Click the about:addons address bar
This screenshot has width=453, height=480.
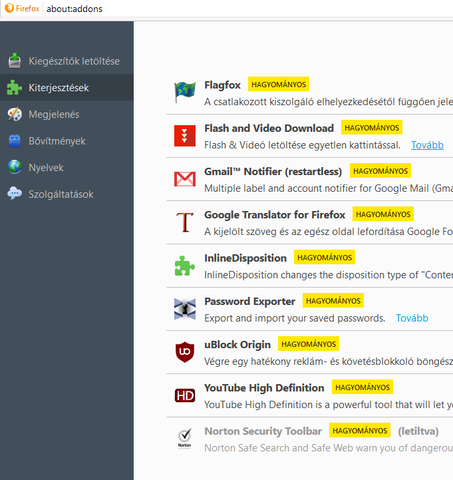[x=74, y=9]
